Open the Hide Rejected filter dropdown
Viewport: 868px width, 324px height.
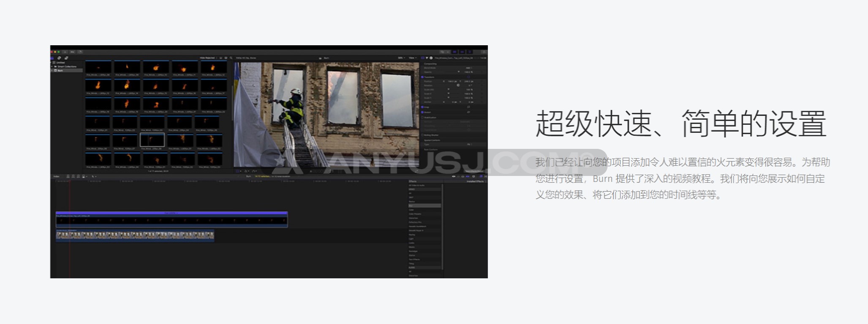tap(208, 58)
